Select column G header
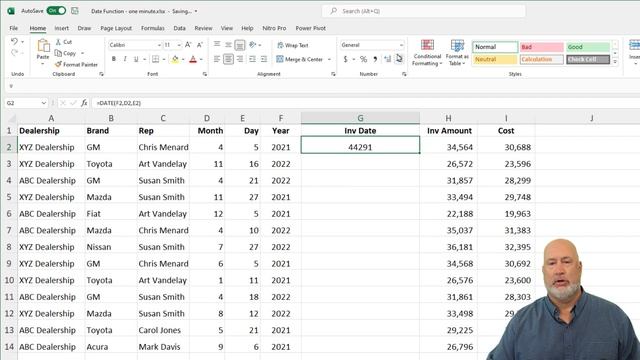Image resolution: width=640 pixels, height=360 pixels. [360, 118]
